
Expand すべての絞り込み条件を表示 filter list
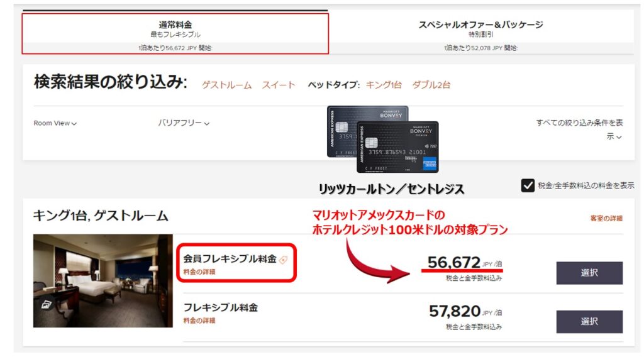click(x=579, y=129)
